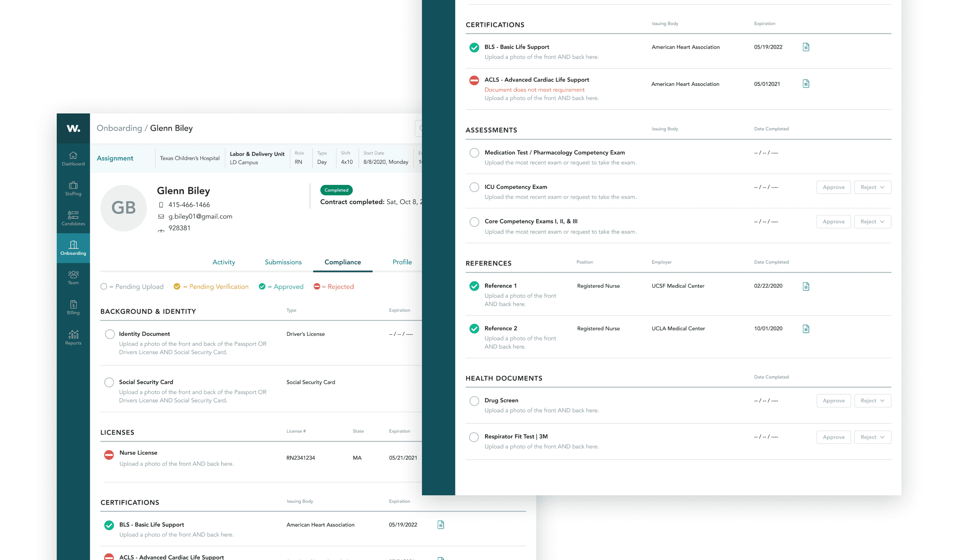This screenshot has width=959, height=560.
Task: Expand Reject dropdown for Respirator Fit Test
Action: [x=872, y=437]
